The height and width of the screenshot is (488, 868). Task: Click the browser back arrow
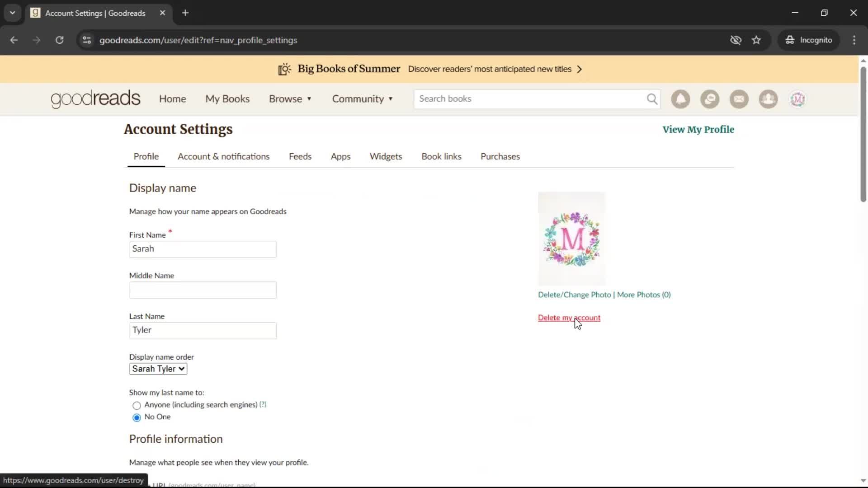coord(14,40)
